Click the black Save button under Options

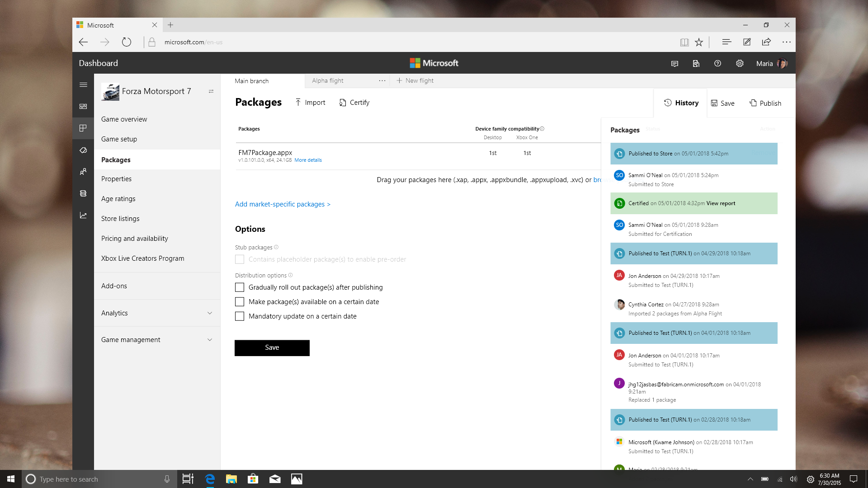click(272, 348)
